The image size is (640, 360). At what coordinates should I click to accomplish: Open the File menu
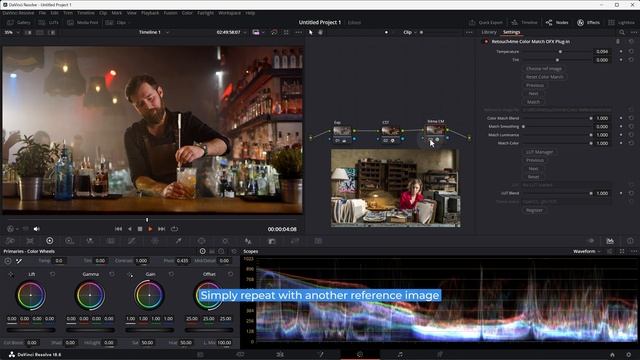point(42,13)
